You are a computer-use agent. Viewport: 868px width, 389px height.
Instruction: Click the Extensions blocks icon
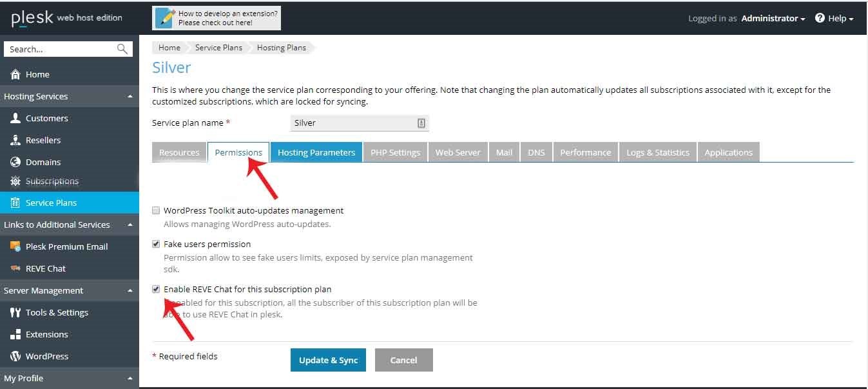point(15,334)
